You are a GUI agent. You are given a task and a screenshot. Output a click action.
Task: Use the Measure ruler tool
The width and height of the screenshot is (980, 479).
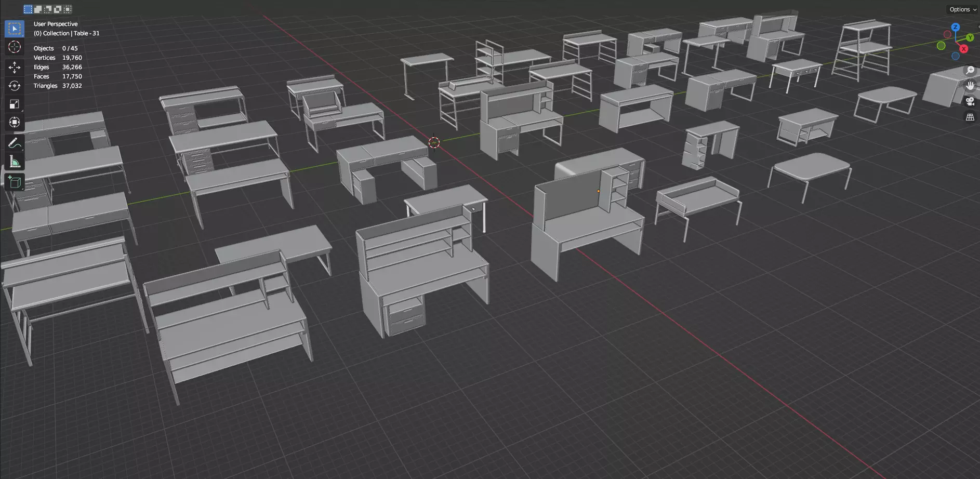point(15,162)
